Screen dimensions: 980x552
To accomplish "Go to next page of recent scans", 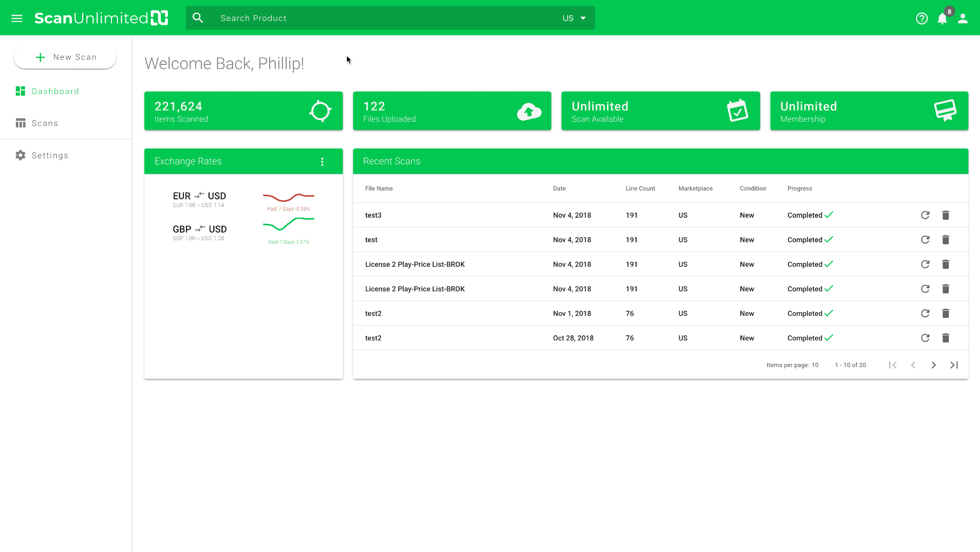I will [934, 365].
